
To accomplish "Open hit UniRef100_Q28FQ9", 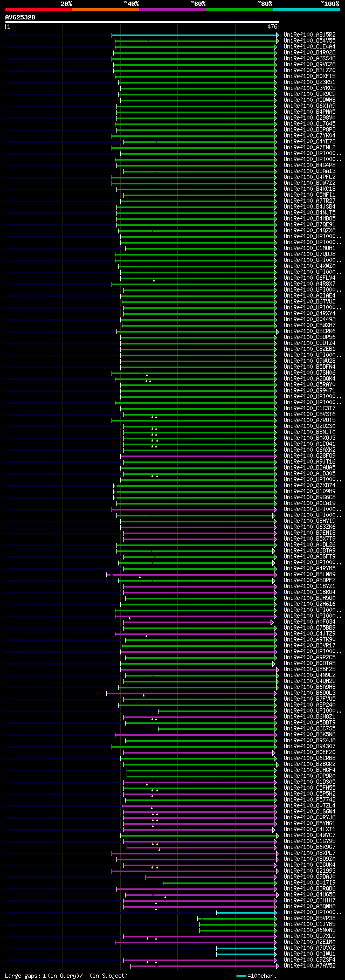I will point(309,456).
